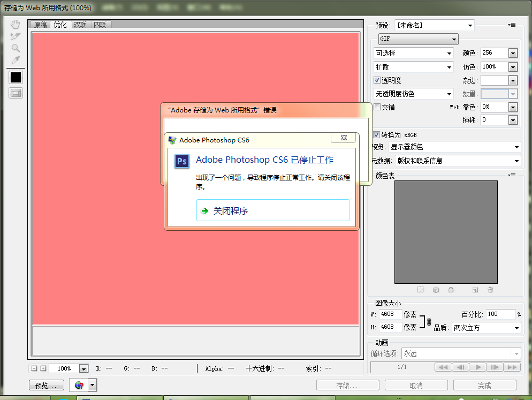This screenshot has height=400, width=532.
Task: Expand the 仿色 100% dropdown arrow
Action: pyautogui.click(x=513, y=67)
